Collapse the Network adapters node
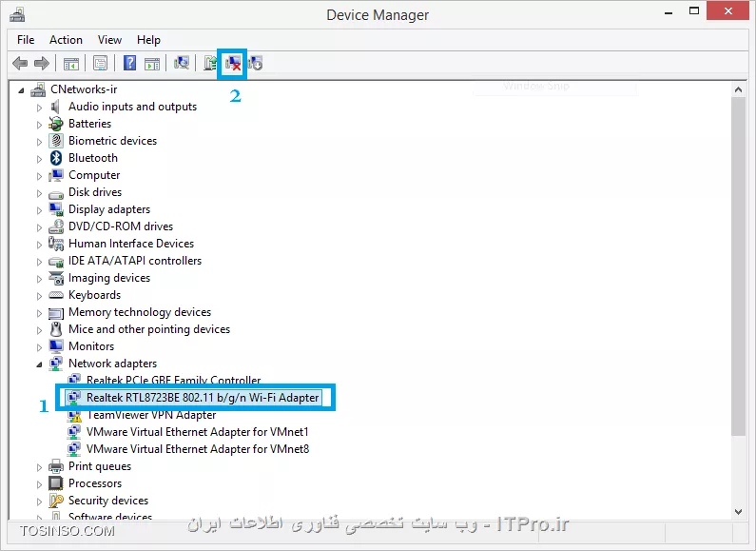 click(x=39, y=364)
